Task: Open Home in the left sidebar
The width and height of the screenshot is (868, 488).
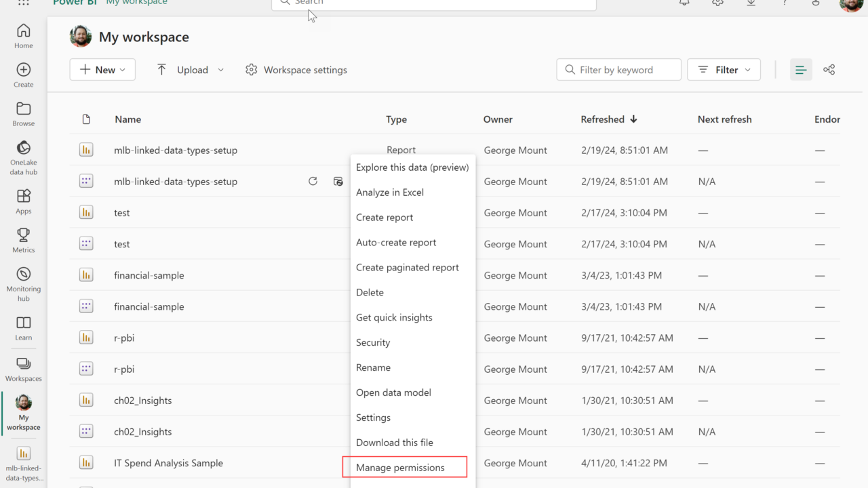Action: (23, 36)
